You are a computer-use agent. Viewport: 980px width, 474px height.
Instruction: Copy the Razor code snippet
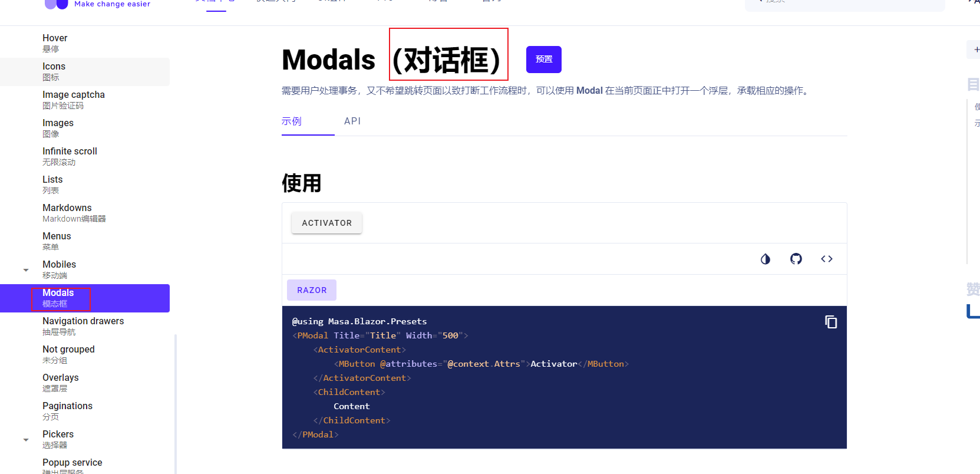(x=831, y=322)
